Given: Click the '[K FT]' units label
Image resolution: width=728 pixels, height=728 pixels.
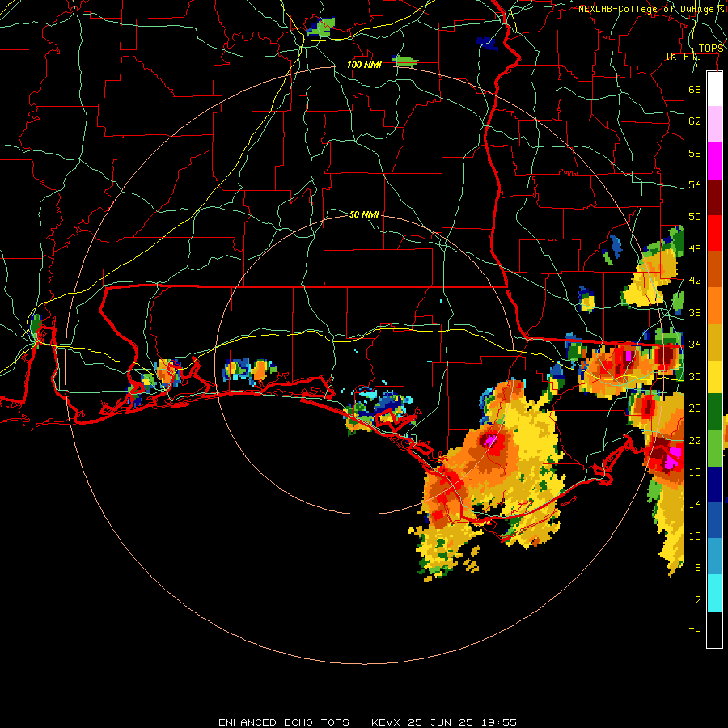Looking at the screenshot, I should 684,57.
